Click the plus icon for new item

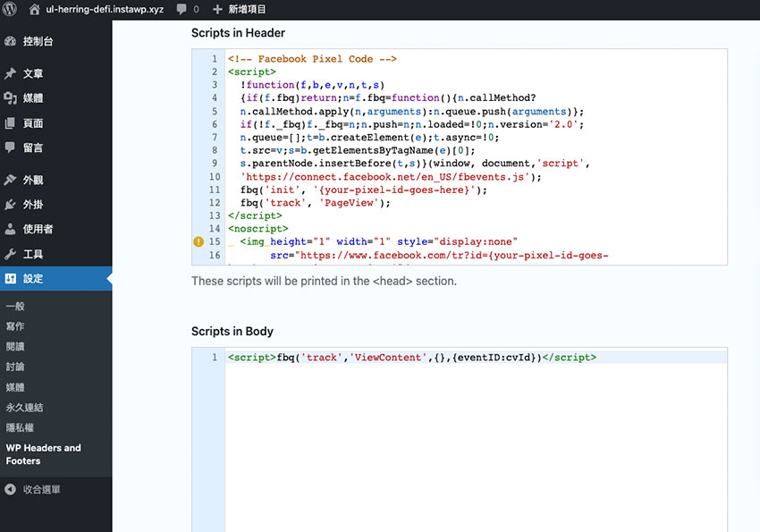[217, 9]
